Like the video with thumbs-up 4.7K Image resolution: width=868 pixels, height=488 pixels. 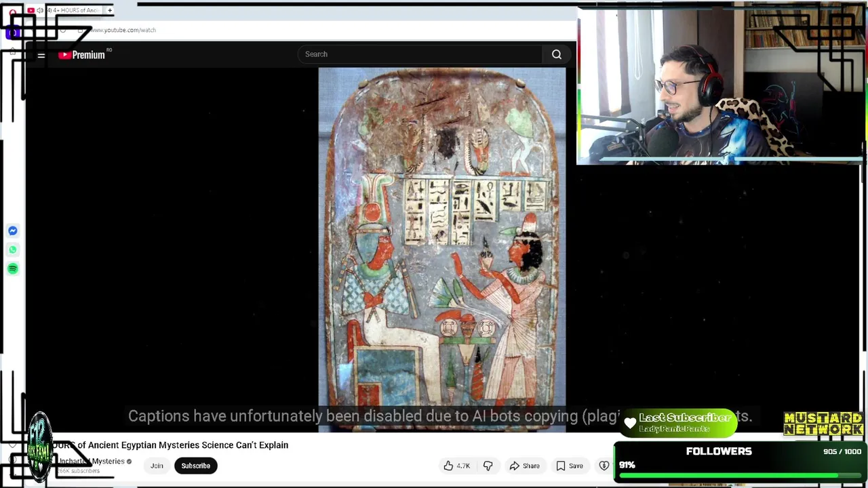(456, 466)
